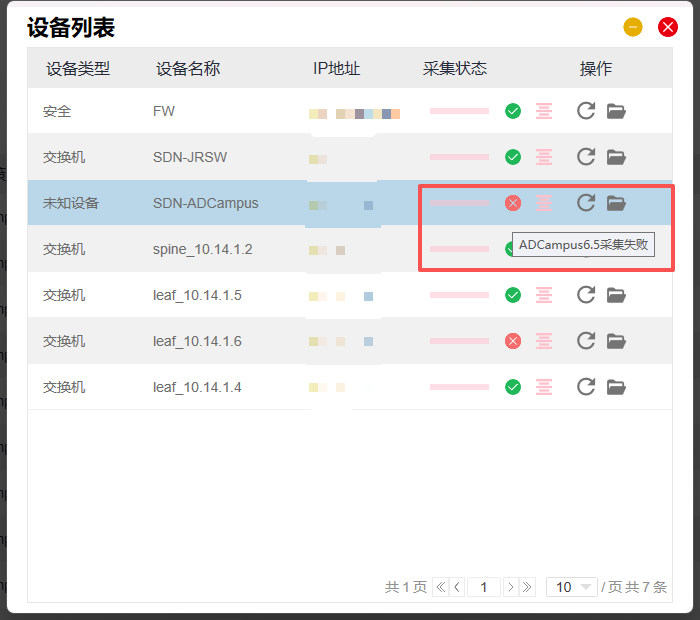This screenshot has height=620, width=700.
Task: Open the page size dropdown showing 10
Action: pos(571,587)
